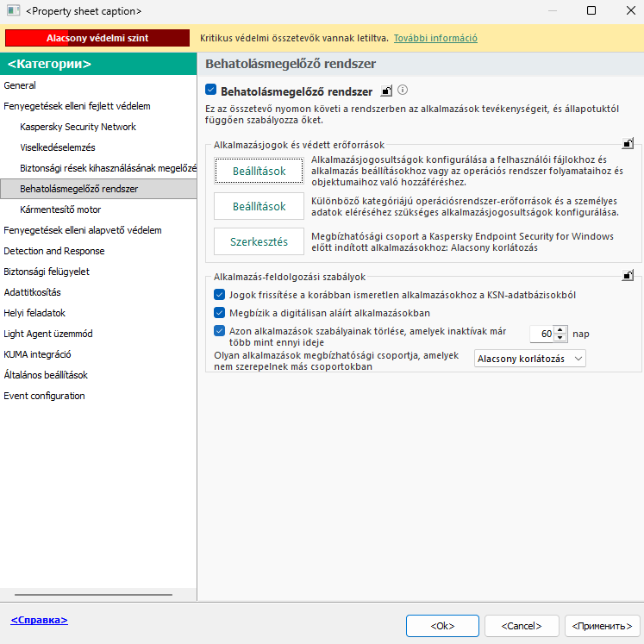
Task: Open Viselkedéselemzés section
Action: click(58, 147)
